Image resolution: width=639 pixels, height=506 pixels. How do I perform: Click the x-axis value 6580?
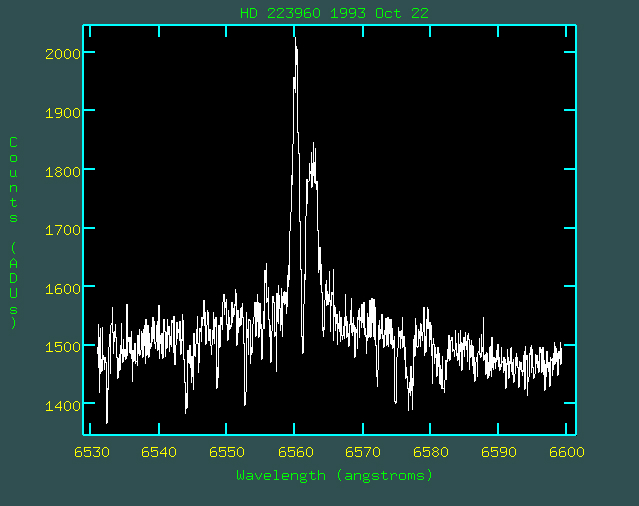click(x=431, y=452)
